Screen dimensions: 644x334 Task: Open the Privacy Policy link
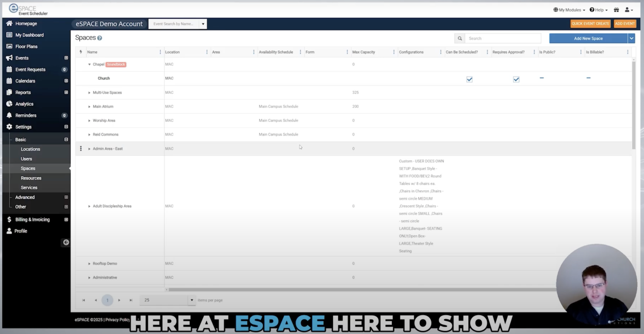tap(118, 320)
